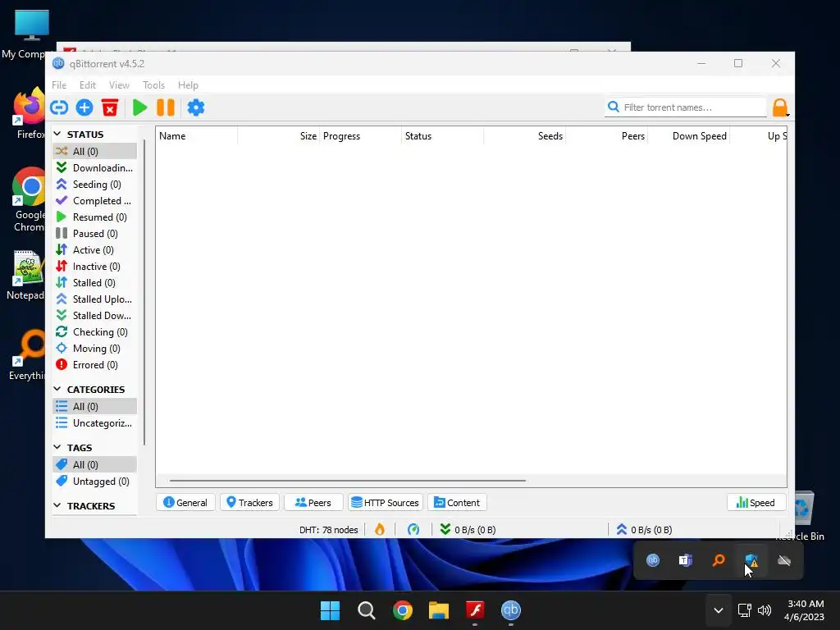Click the red Remove torrent trash icon
The width and height of the screenshot is (840, 630).
(110, 107)
